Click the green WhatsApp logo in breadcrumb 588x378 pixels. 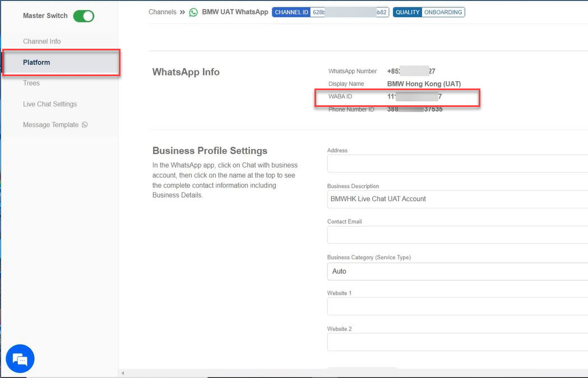[193, 12]
